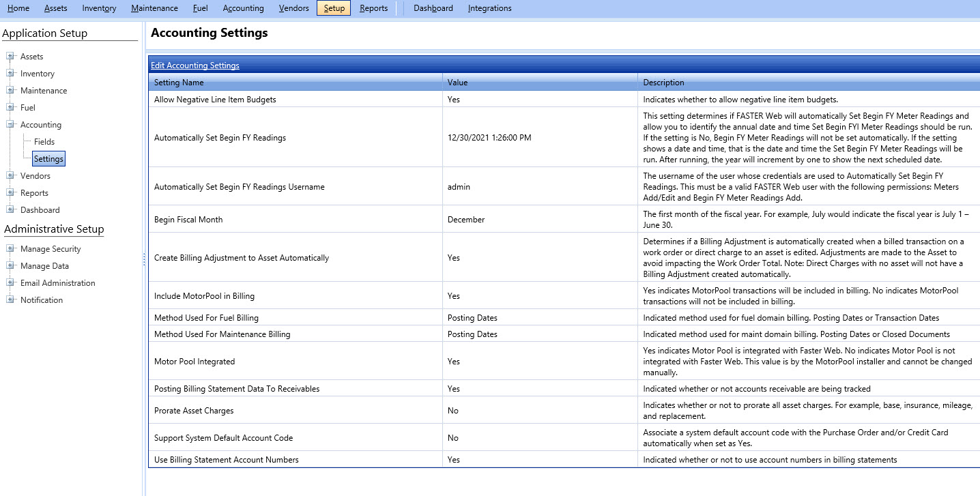Select Automatically Set Begin FY Readings Username
The width and height of the screenshot is (980, 496).
pyautogui.click(x=240, y=186)
